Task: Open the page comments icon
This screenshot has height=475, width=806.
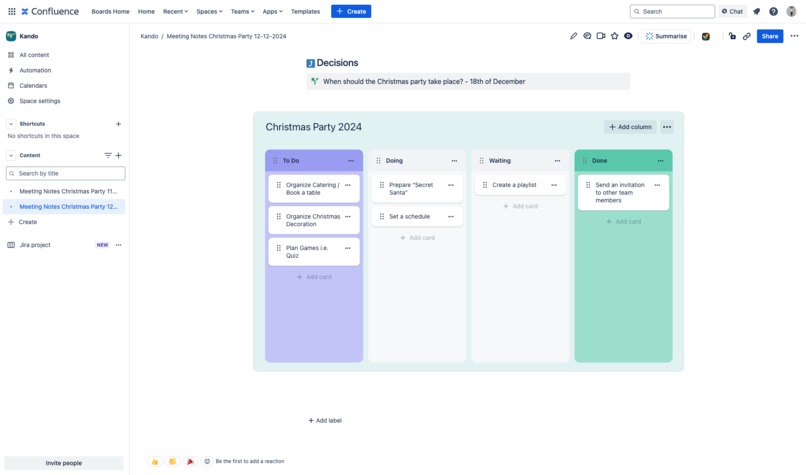Action: [587, 36]
